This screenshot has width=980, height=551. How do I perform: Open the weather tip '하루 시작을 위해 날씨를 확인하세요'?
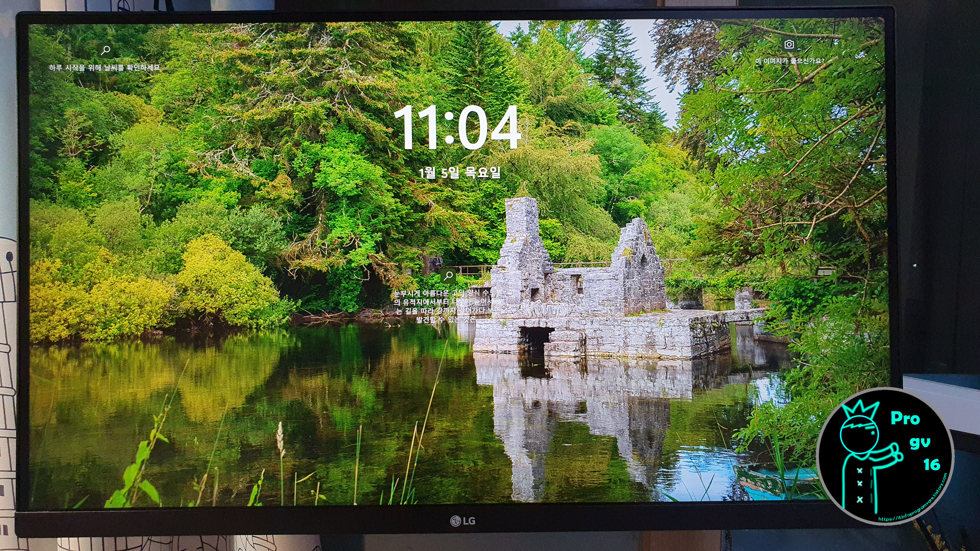click(105, 68)
